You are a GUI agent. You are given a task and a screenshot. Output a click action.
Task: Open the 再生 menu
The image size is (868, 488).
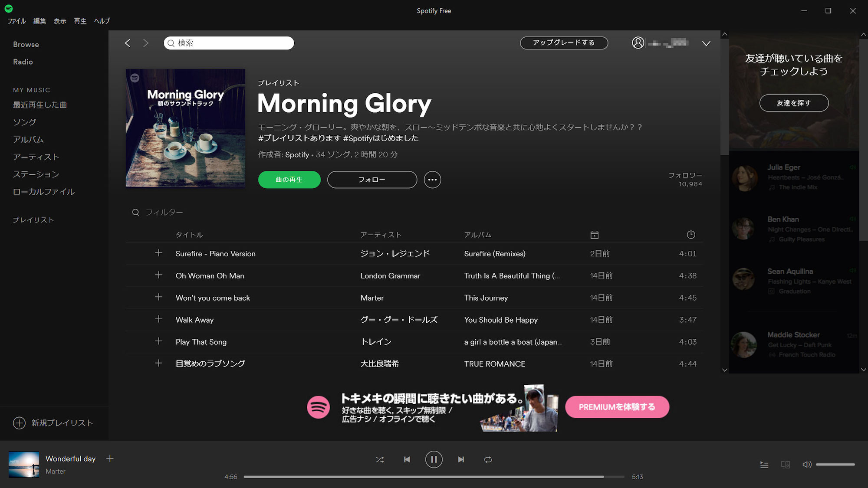pos(80,21)
